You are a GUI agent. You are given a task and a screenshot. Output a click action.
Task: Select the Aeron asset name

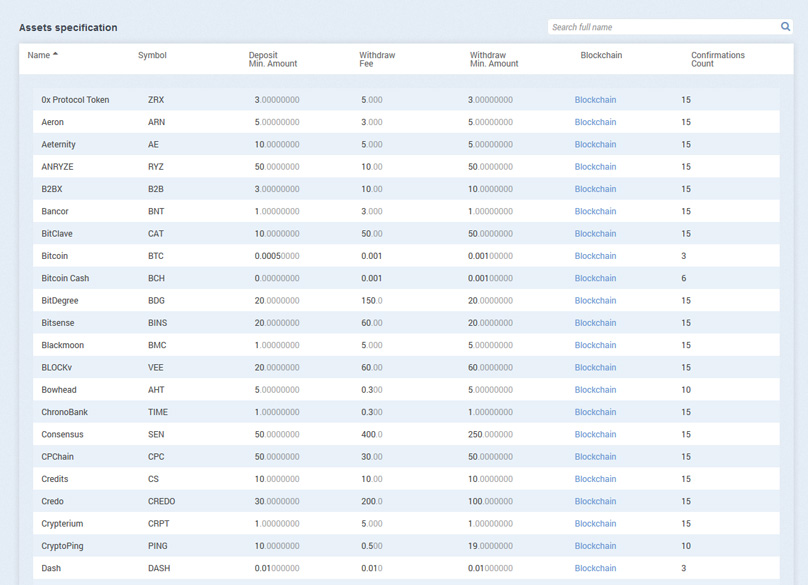(53, 122)
